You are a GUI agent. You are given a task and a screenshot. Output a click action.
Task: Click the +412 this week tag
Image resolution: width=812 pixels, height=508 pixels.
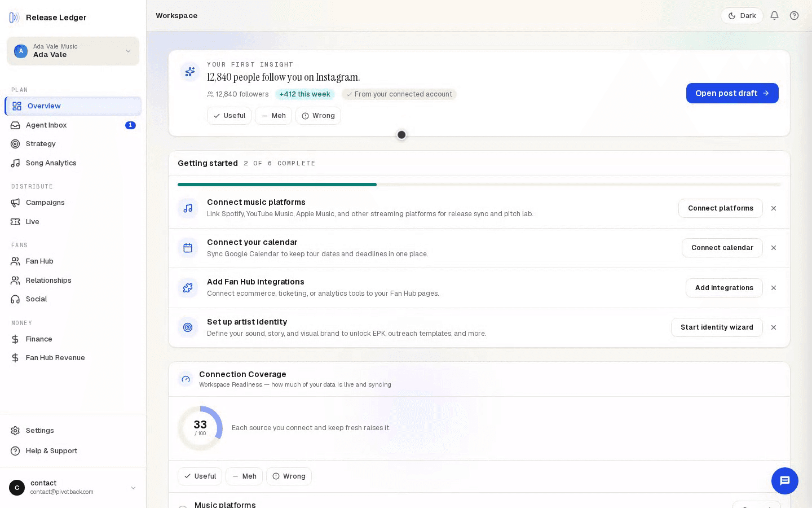304,94
